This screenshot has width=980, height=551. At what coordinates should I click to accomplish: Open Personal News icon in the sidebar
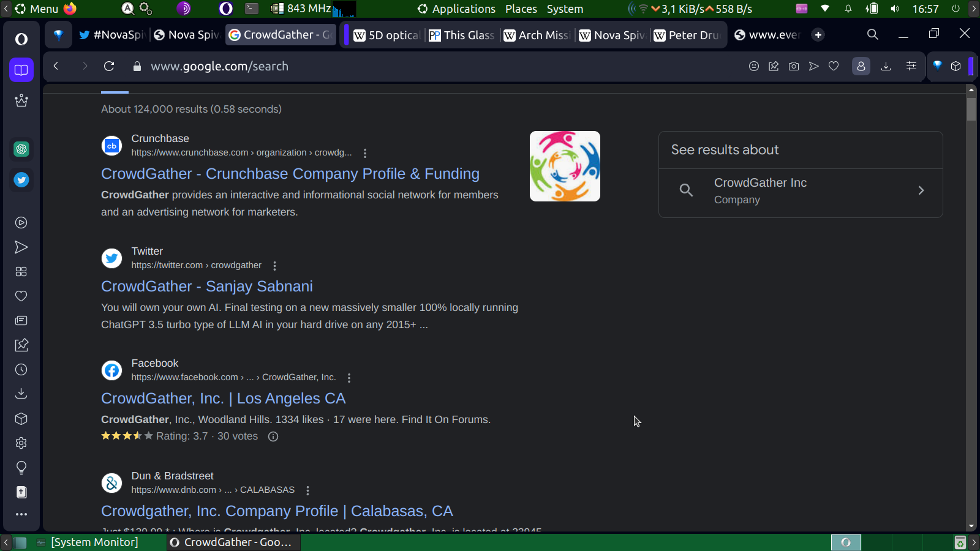21,321
